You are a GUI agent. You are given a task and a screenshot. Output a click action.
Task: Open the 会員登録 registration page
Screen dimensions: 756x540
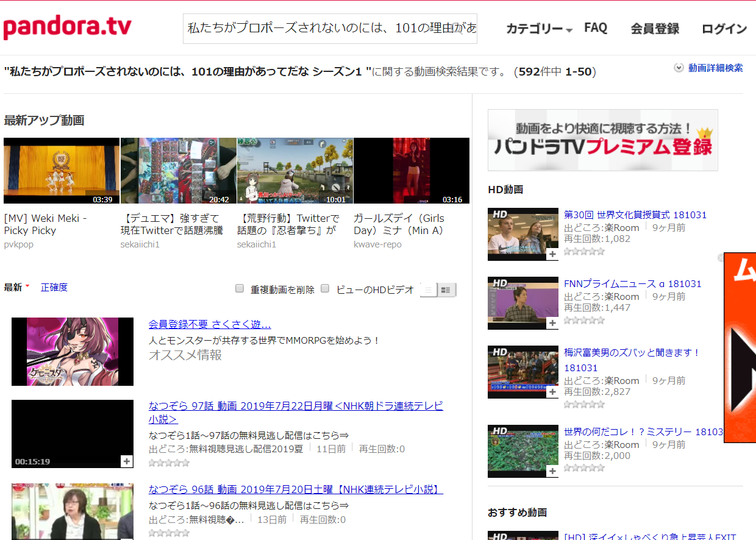pyautogui.click(x=655, y=29)
